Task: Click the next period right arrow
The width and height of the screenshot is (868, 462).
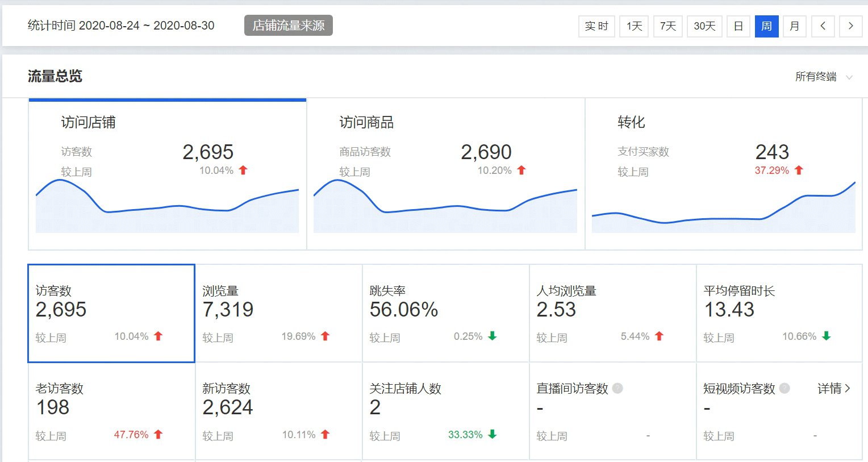Action: click(x=850, y=26)
